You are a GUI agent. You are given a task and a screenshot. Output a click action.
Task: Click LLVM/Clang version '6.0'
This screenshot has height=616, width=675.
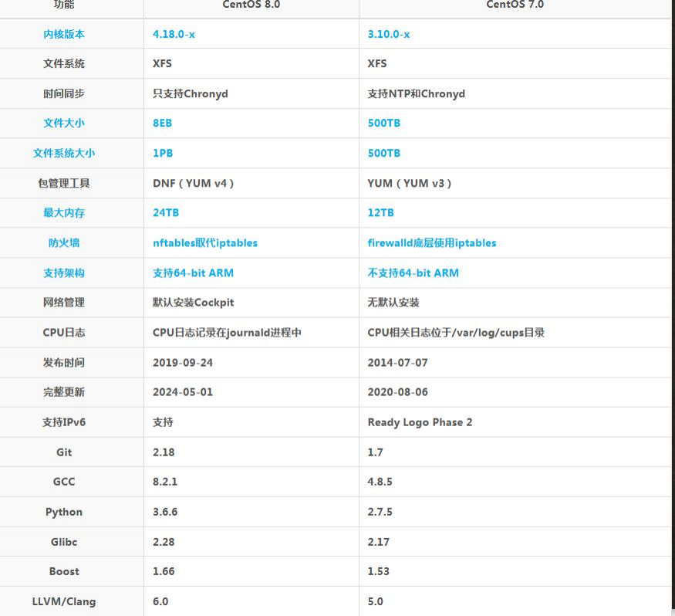click(160, 601)
